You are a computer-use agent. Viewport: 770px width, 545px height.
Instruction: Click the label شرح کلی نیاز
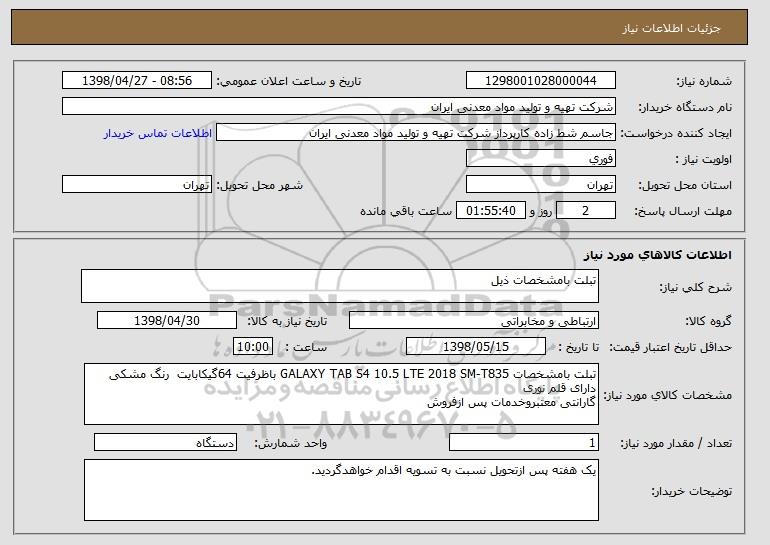[695, 287]
